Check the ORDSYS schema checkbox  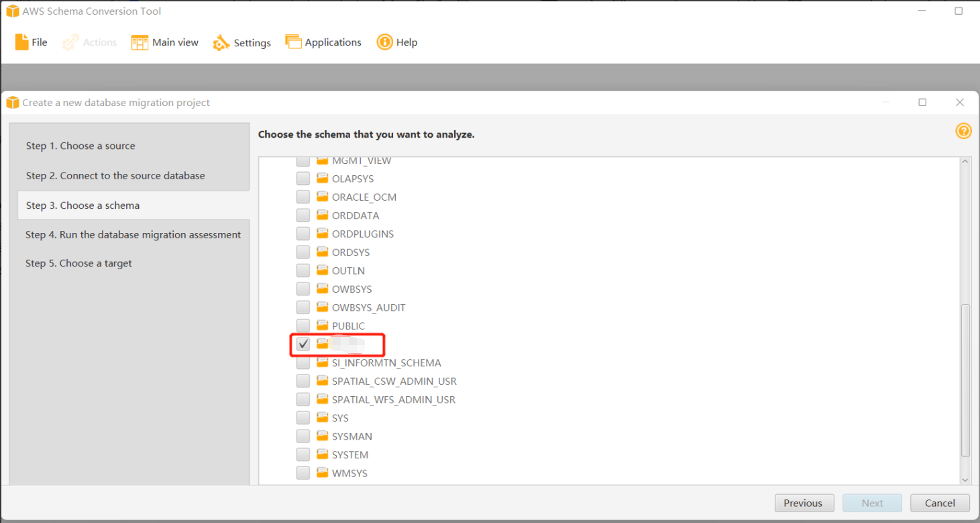303,252
